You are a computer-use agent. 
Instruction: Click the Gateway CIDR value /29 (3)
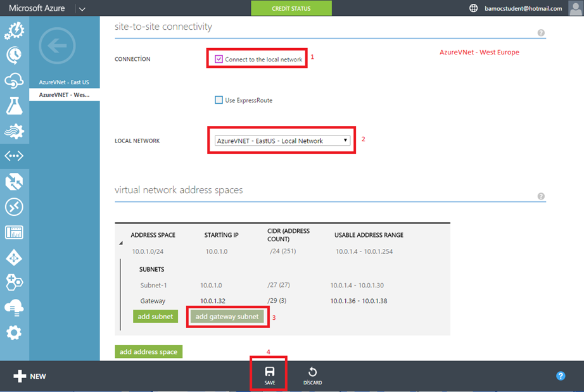(x=277, y=300)
